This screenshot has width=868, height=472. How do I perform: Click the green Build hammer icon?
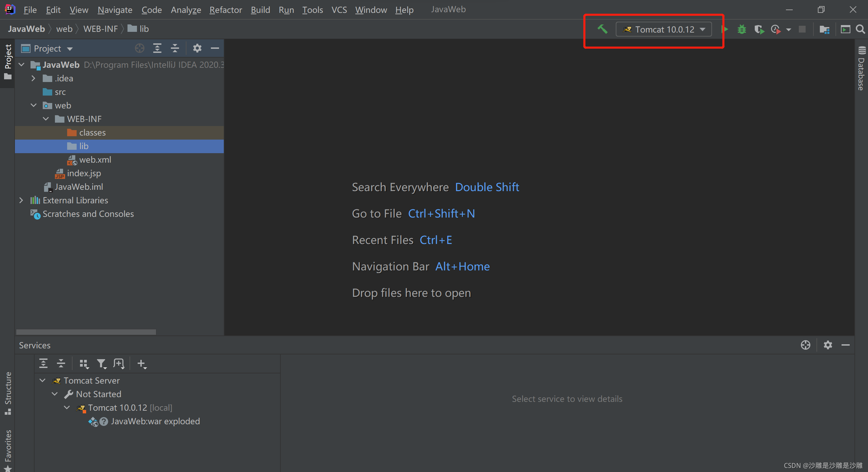pyautogui.click(x=602, y=29)
